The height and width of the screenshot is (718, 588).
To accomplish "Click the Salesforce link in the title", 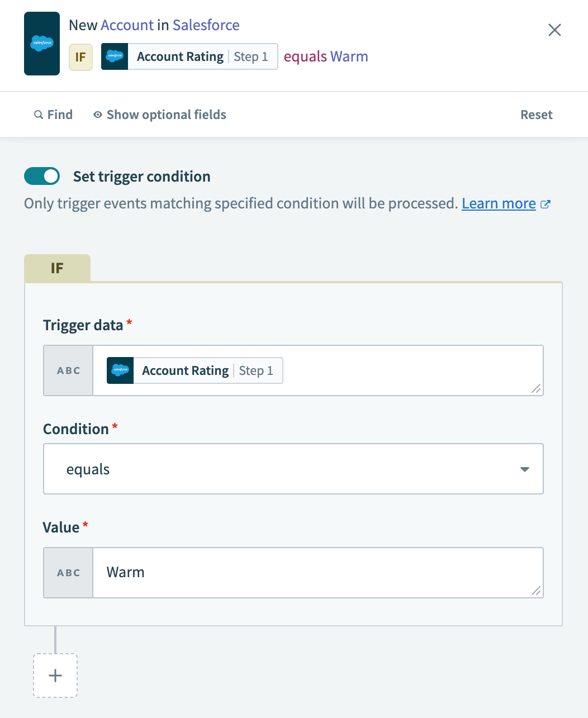I will pyautogui.click(x=206, y=25).
